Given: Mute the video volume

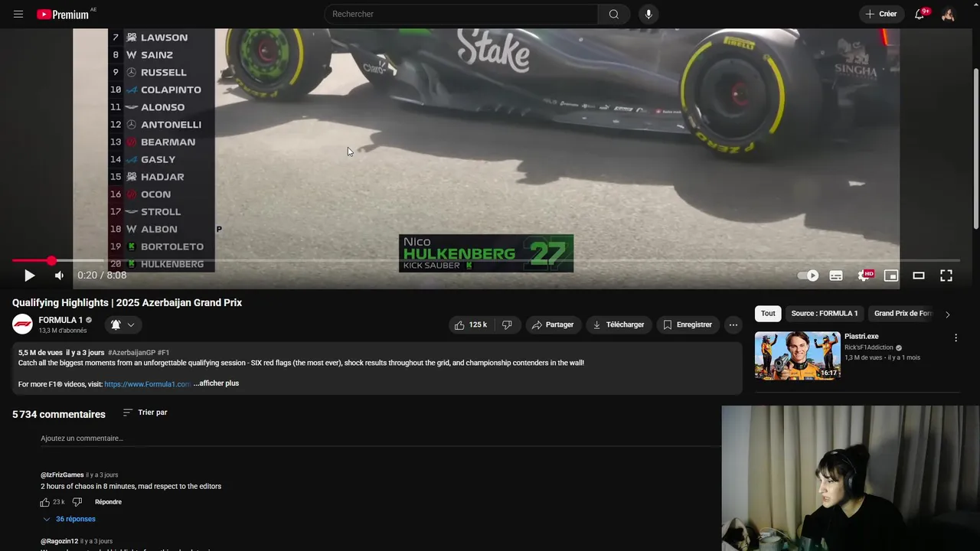Looking at the screenshot, I should tap(59, 275).
